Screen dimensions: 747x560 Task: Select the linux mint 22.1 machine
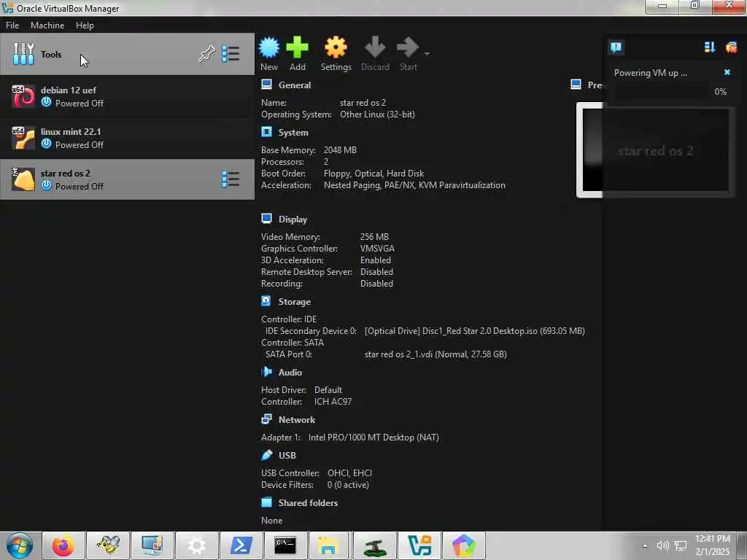(x=127, y=138)
